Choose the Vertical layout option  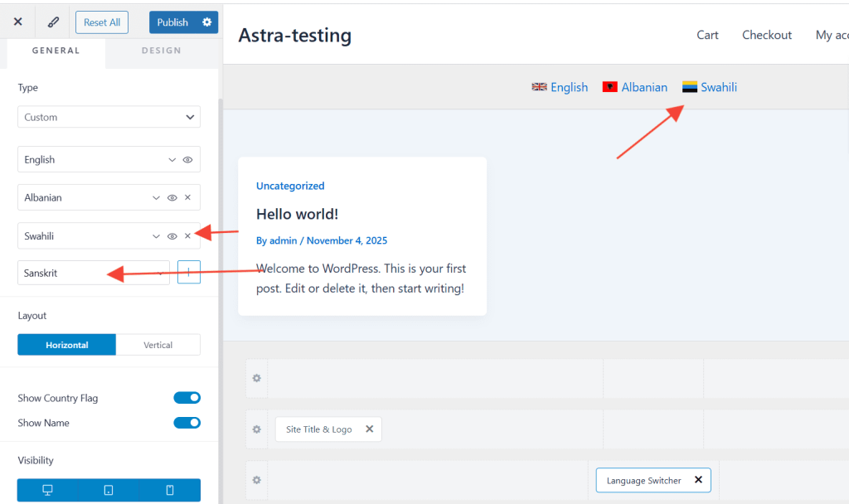[158, 345]
